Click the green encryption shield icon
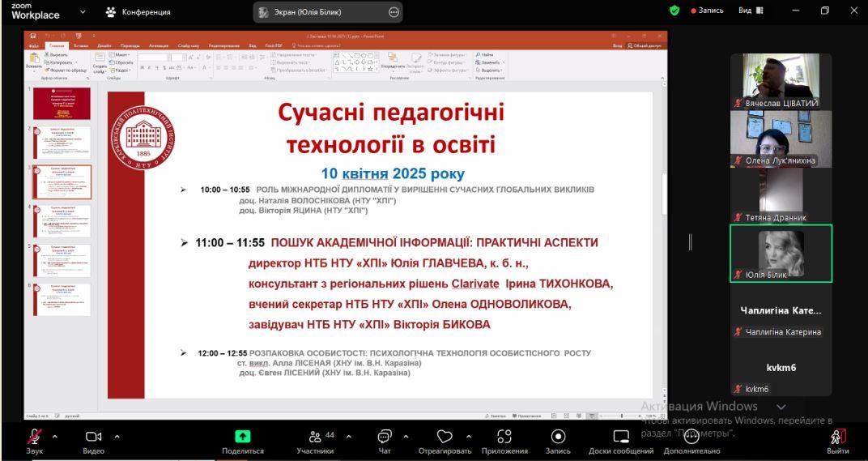 coord(674,11)
